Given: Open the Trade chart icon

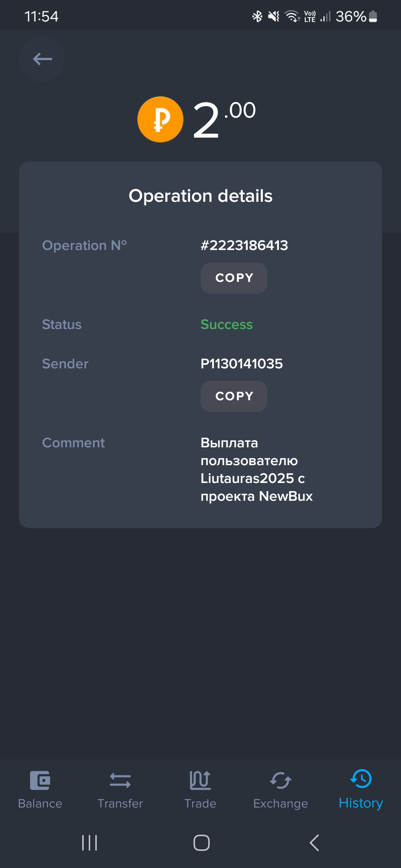Looking at the screenshot, I should (200, 780).
